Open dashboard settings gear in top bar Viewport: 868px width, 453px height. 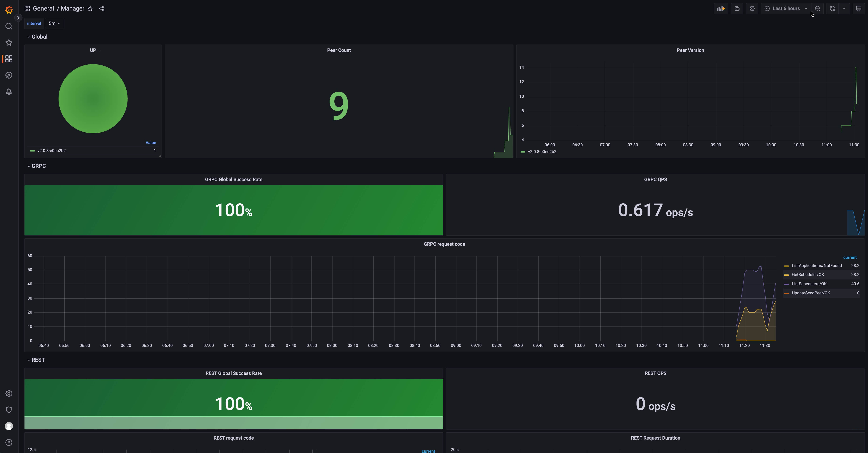(752, 9)
